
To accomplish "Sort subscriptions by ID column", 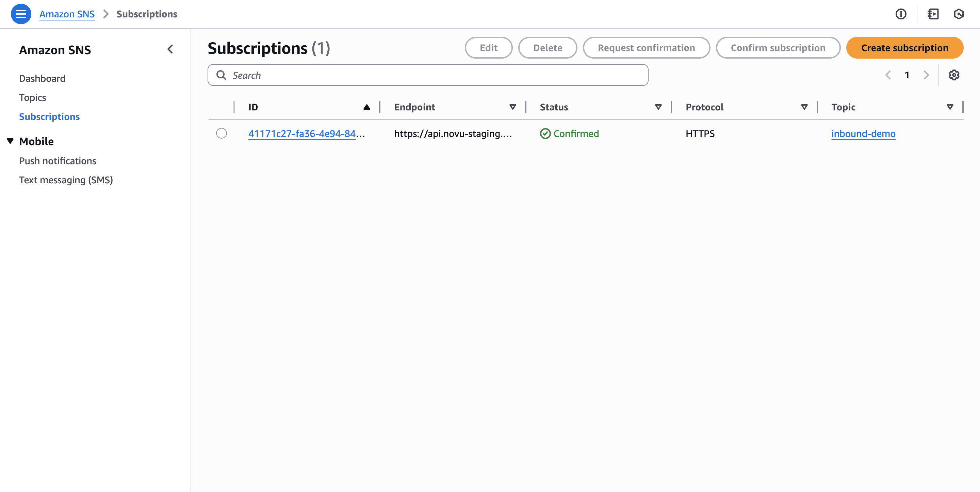I will 366,107.
